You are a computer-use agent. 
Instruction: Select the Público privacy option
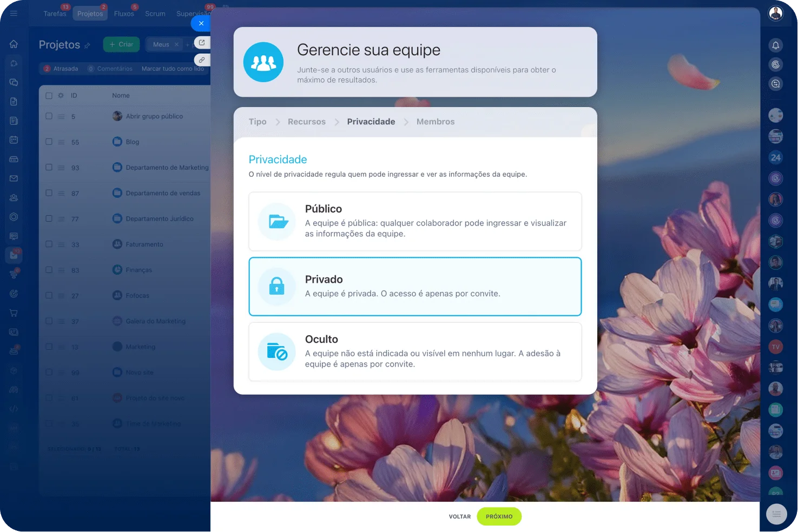(x=414, y=221)
